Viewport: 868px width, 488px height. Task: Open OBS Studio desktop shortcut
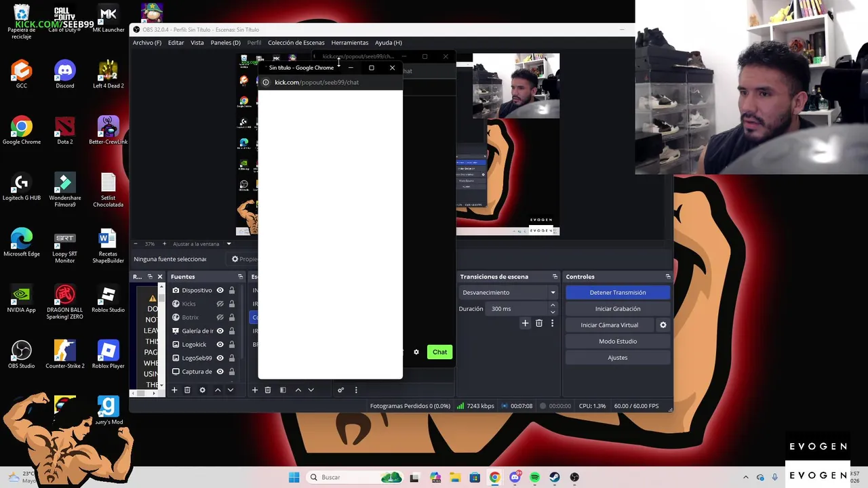tap(22, 354)
